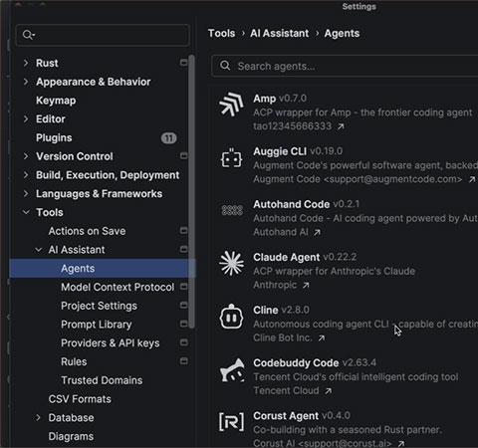Select the Auggie CLI title
The width and height of the screenshot is (478, 448).
(280, 151)
